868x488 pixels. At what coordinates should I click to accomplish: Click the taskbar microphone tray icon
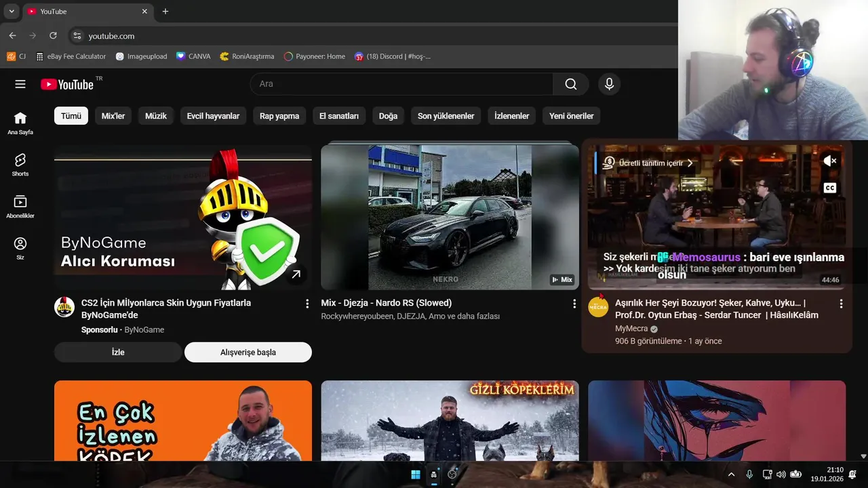click(749, 474)
